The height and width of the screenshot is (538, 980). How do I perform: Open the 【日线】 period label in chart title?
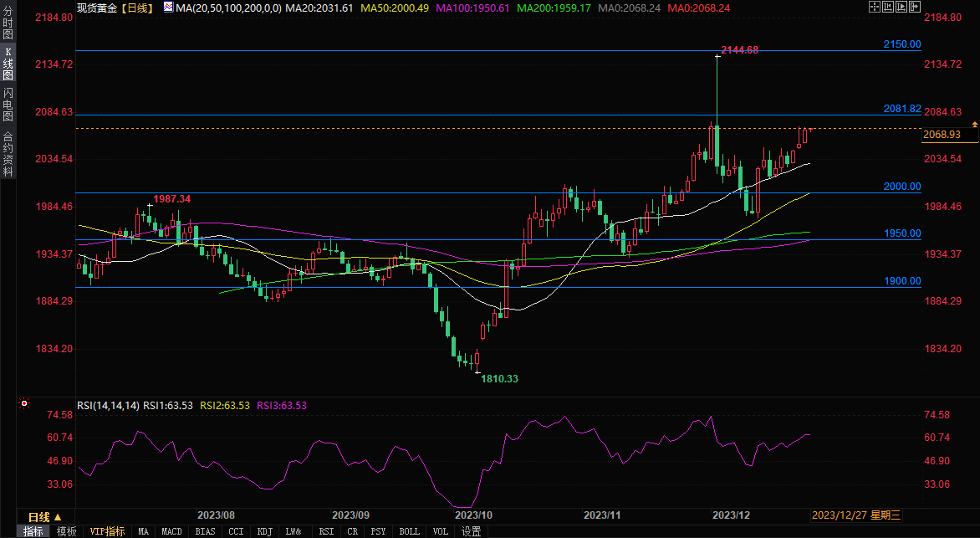[136, 8]
